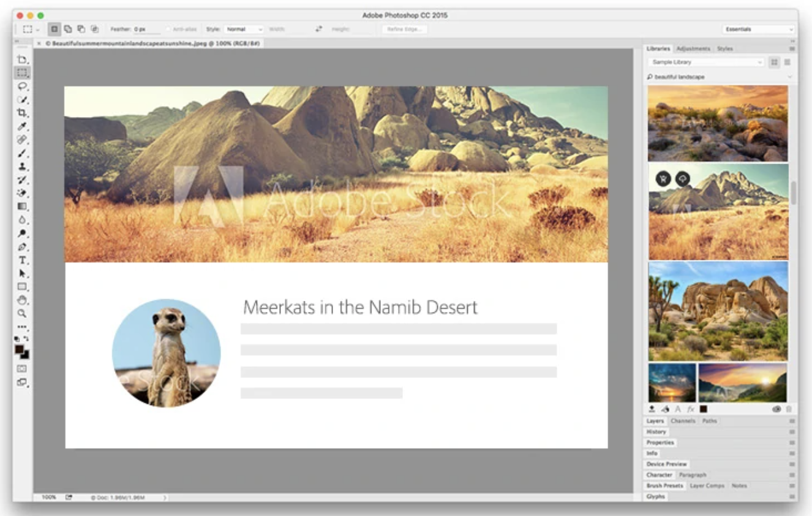Switch to the Channels tab
Image resolution: width=812 pixels, height=516 pixels.
pyautogui.click(x=683, y=421)
